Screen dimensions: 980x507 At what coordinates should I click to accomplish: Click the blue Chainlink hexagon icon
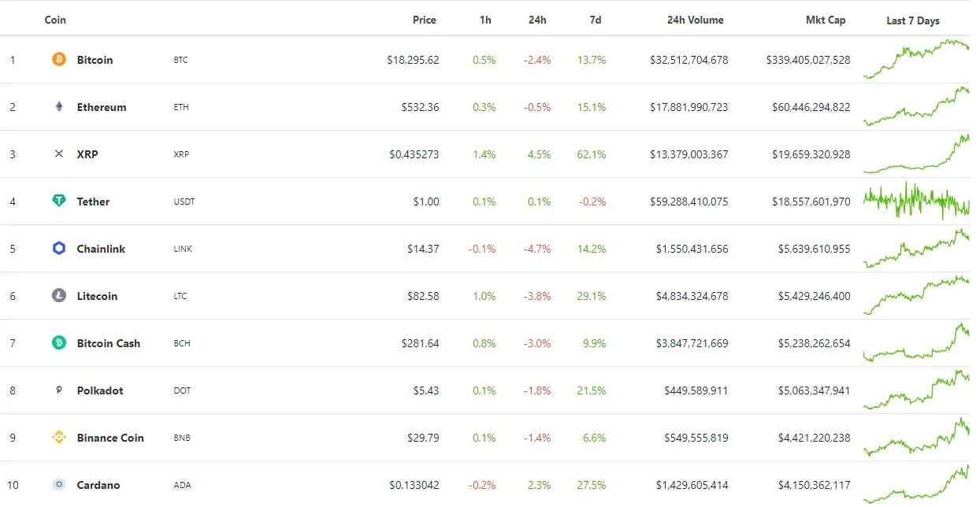coord(59,249)
